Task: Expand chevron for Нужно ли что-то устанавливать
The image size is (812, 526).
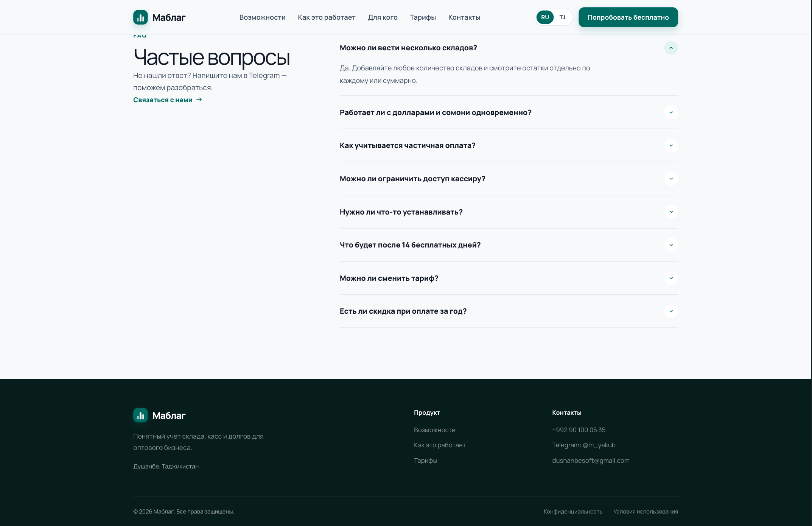Action: click(671, 212)
